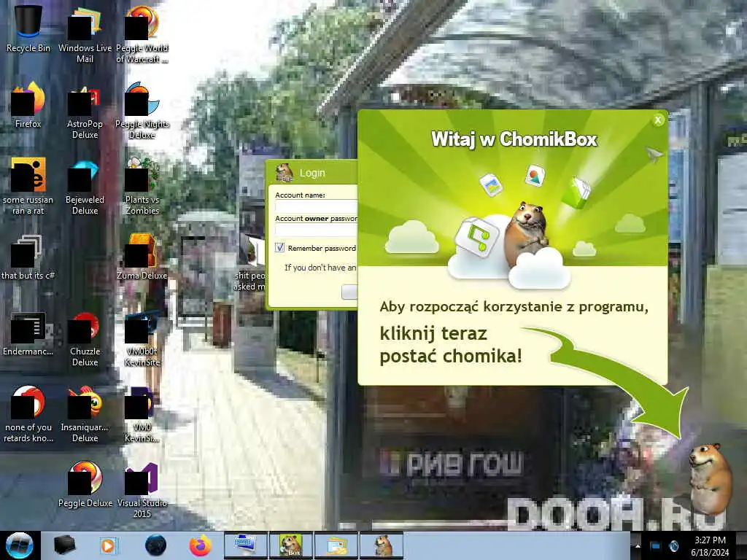Launch Chuzzle Deluxe desktop icon

[85, 338]
